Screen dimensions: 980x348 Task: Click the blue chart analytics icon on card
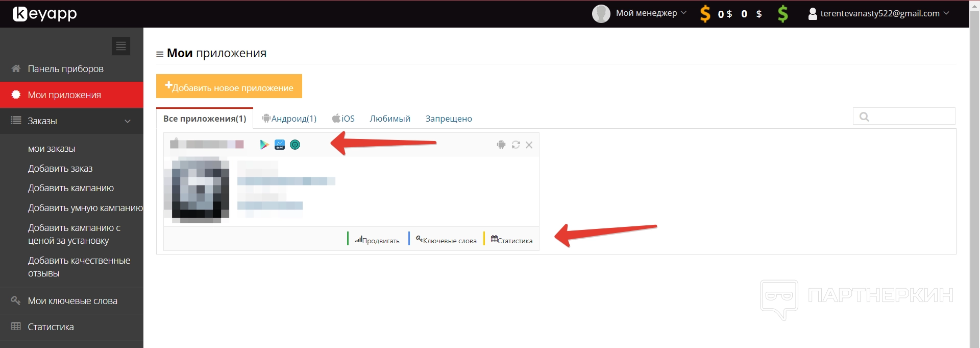coord(280,145)
